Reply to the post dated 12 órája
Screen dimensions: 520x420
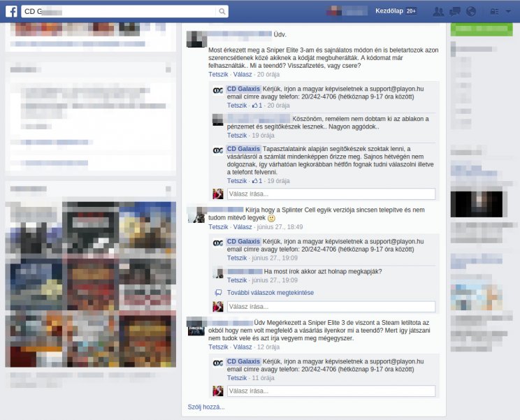click(x=243, y=347)
